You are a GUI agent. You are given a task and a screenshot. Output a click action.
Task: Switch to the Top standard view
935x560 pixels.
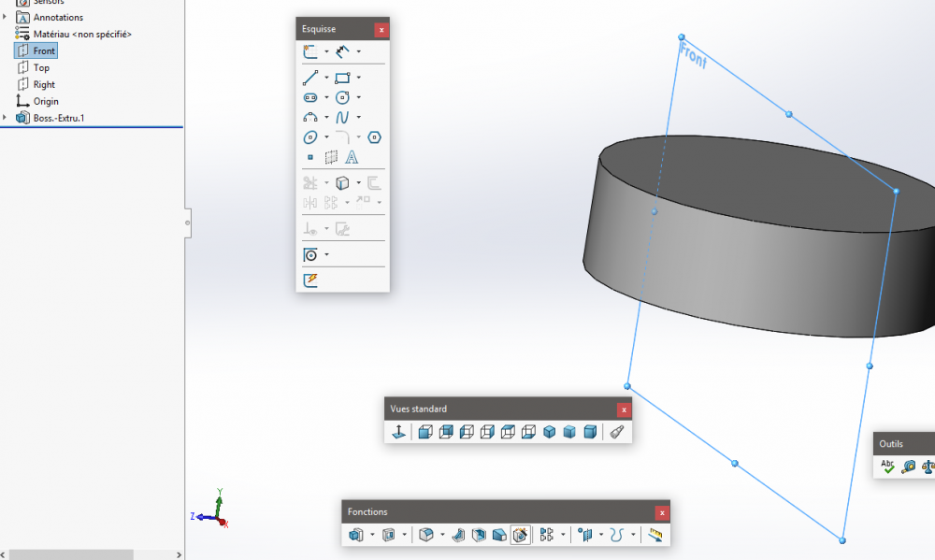[x=508, y=432]
